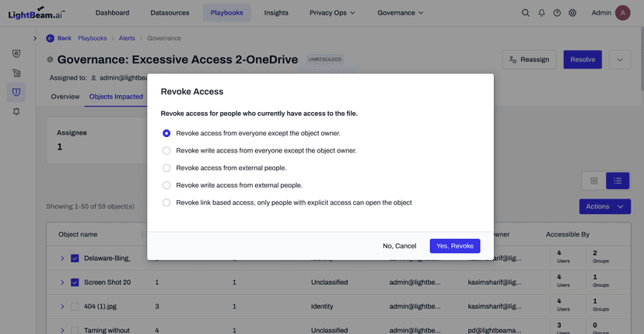Open search magnifier icon
This screenshot has width=644, height=334.
pyautogui.click(x=525, y=12)
